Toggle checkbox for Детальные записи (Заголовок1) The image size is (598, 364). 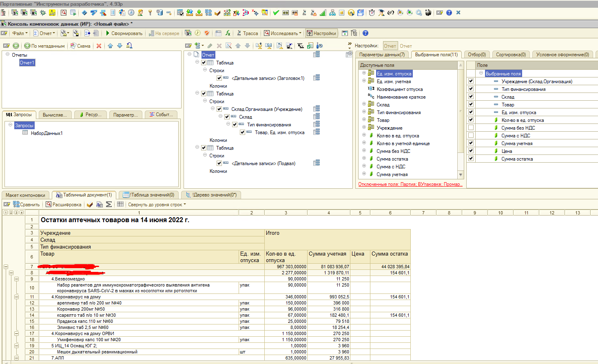tap(219, 78)
